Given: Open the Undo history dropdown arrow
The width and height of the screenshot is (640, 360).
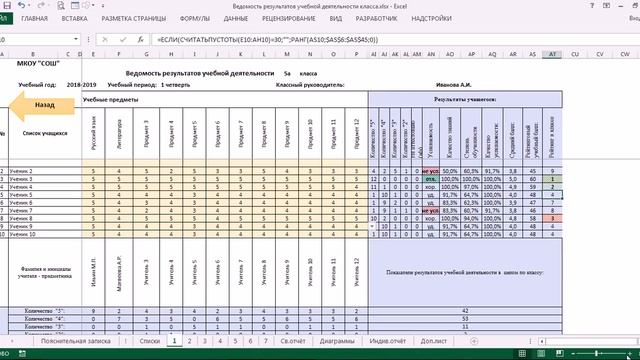Looking at the screenshot, I should pyautogui.click(x=29, y=6).
